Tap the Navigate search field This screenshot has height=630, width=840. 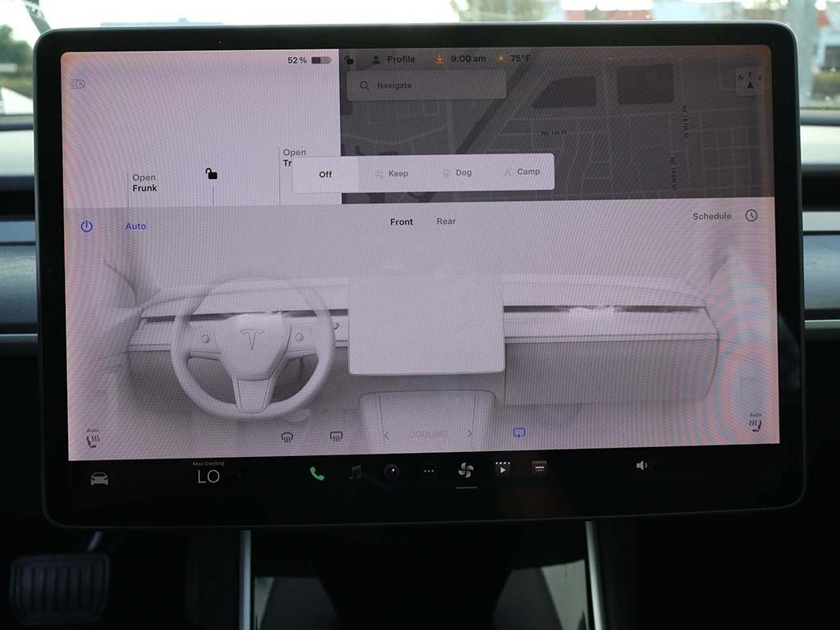[x=427, y=85]
